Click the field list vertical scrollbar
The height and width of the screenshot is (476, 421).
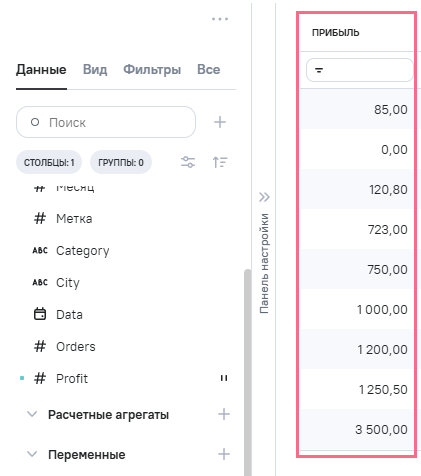coord(248,372)
